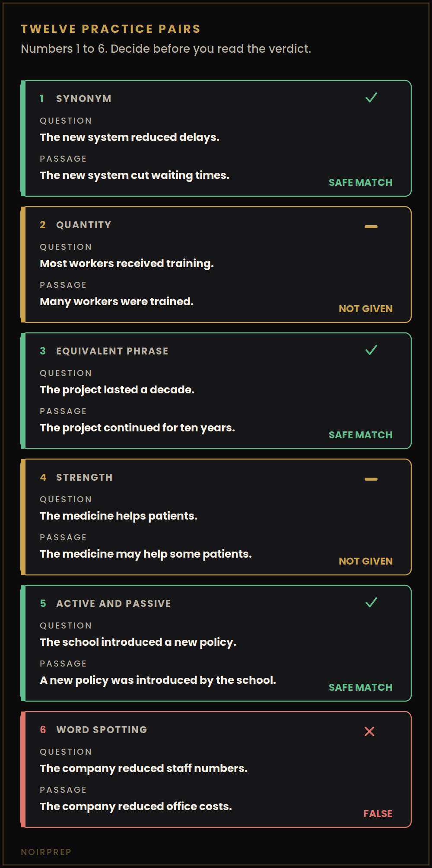Click the checkmark on Active and Passive card

point(371,603)
